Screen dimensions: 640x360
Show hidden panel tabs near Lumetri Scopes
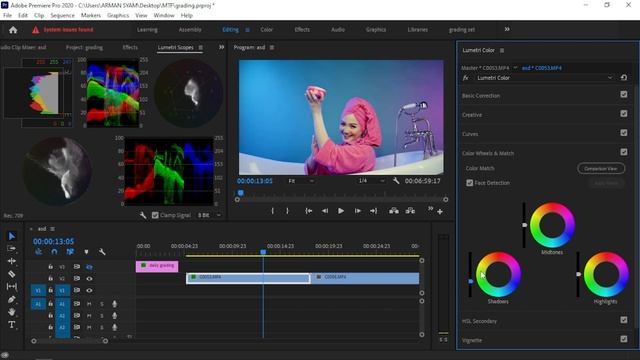pyautogui.click(x=221, y=47)
